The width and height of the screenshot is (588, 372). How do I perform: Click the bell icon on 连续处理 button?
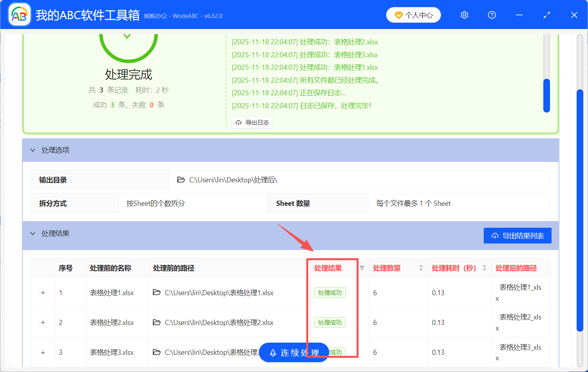273,352
